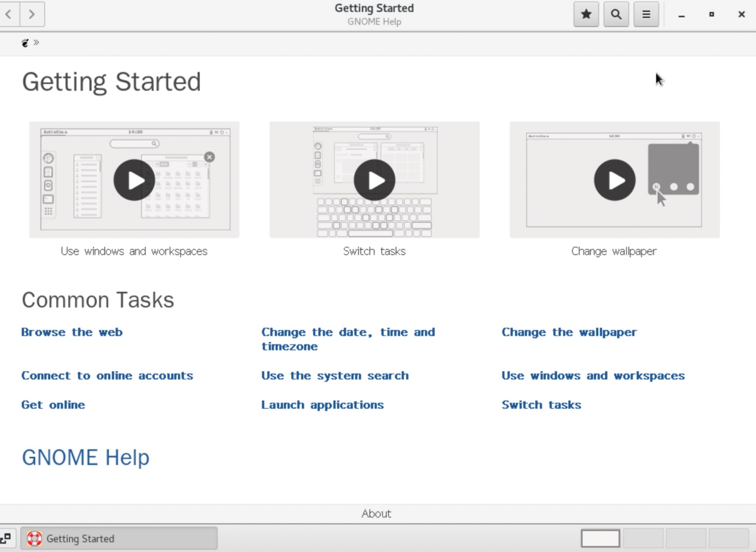Click the Change wallpaper caption under video
Image resolution: width=756 pixels, height=552 pixels.
tap(614, 251)
